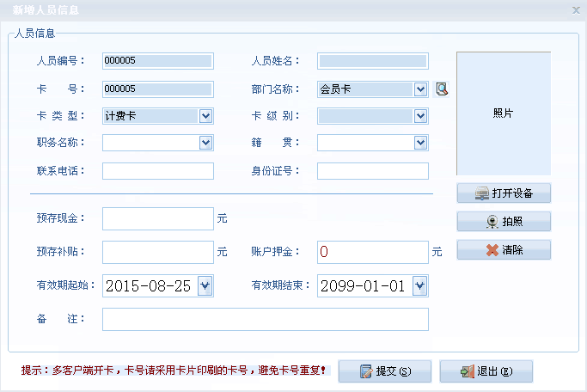Click the department search magnifier icon

click(x=442, y=89)
